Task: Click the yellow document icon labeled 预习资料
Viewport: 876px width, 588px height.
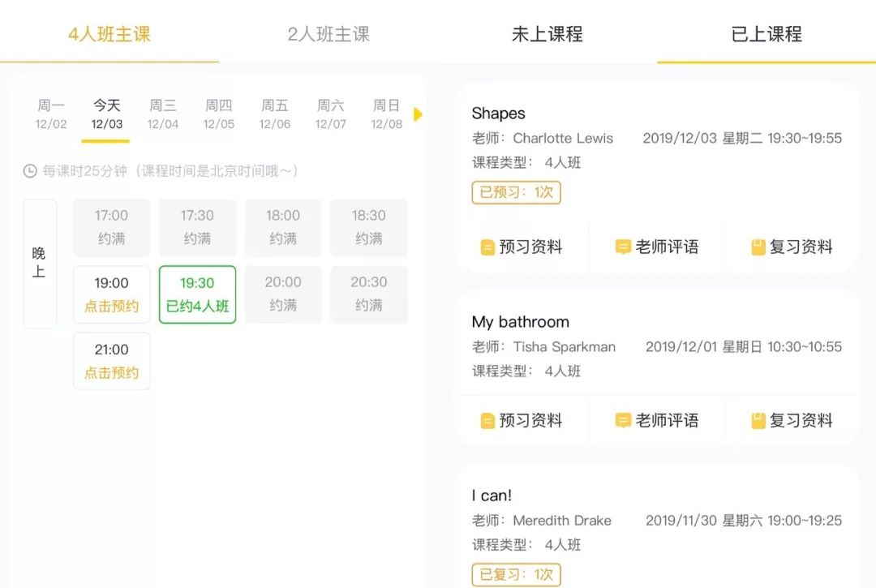Action: click(487, 247)
